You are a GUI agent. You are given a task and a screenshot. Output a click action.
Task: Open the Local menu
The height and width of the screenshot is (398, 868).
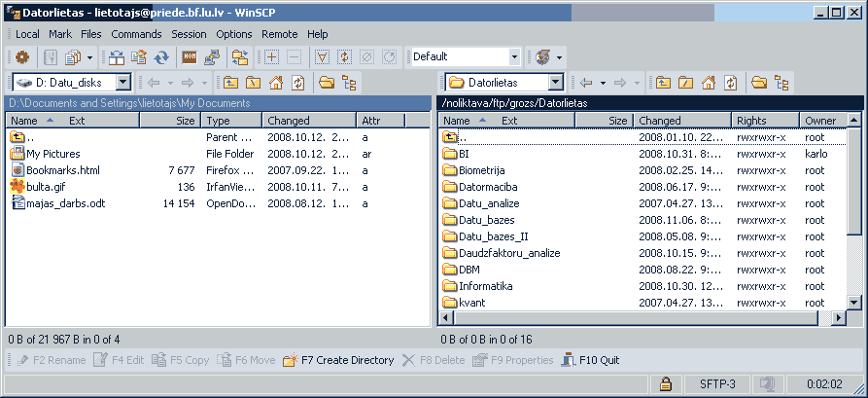click(x=27, y=34)
